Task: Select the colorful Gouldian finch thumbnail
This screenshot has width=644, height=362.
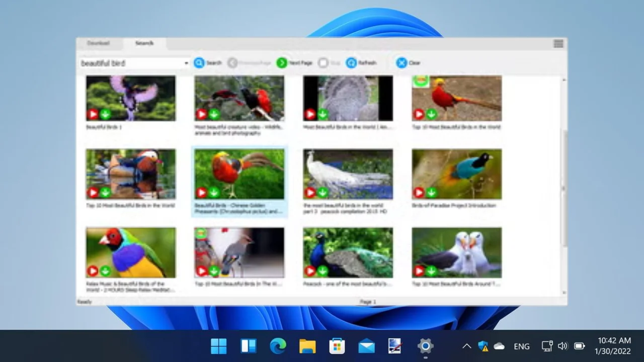Action: [131, 252]
